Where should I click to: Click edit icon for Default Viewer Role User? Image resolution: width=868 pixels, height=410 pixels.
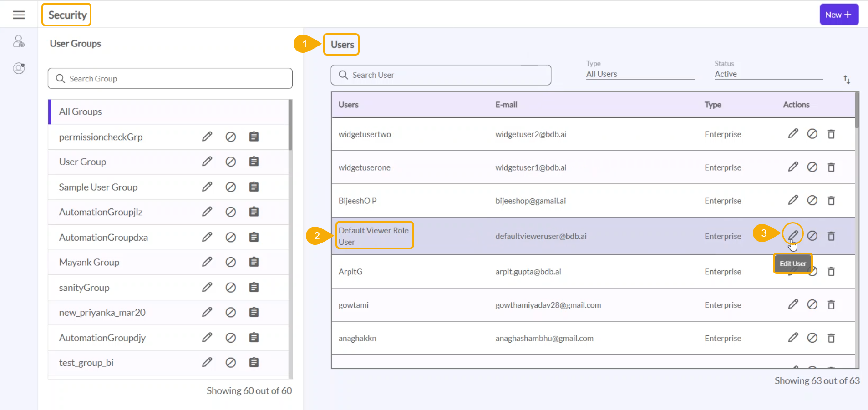pos(793,235)
